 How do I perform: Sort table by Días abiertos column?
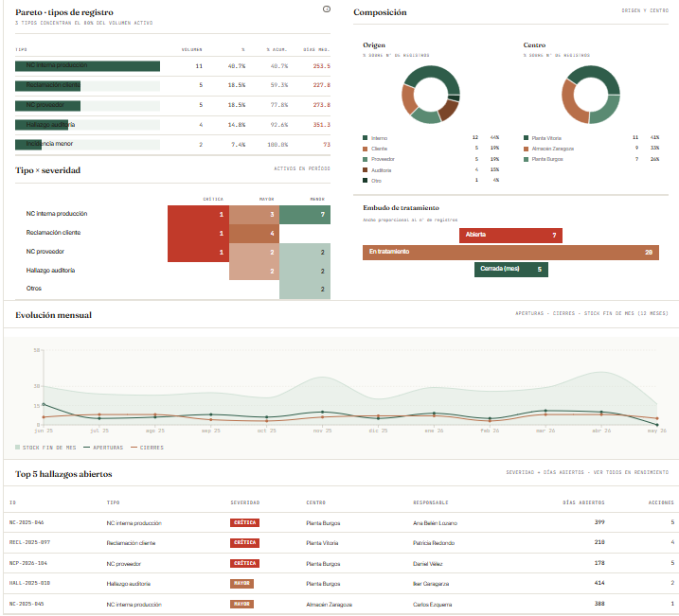[x=583, y=502]
